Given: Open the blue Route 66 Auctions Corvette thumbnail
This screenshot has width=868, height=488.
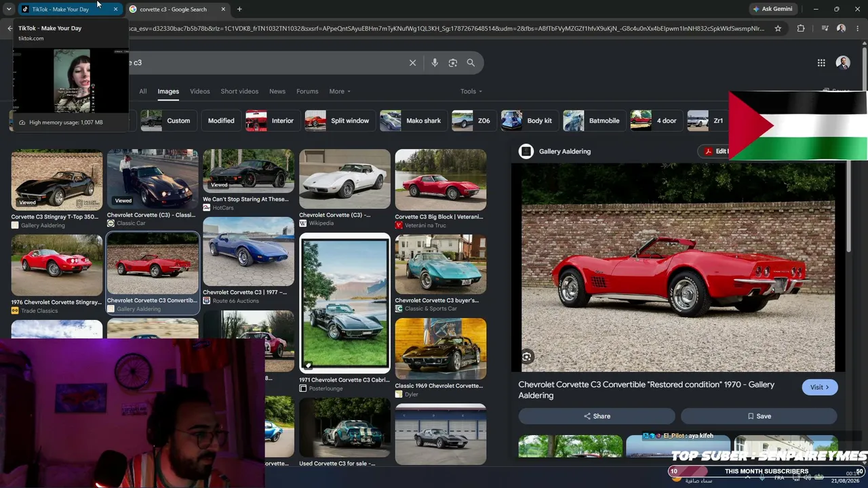Looking at the screenshot, I should 248,251.
